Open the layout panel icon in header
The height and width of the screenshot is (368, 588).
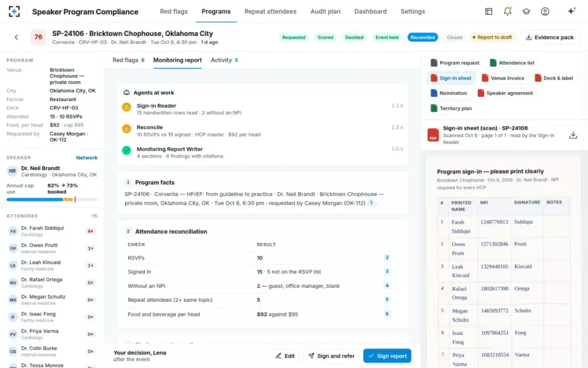click(489, 11)
